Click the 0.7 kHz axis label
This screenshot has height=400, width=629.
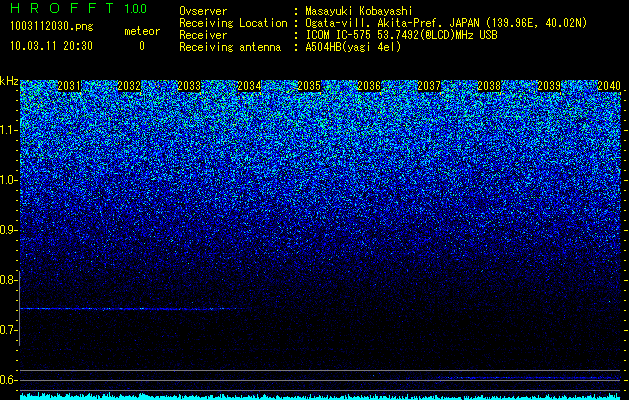(8, 330)
